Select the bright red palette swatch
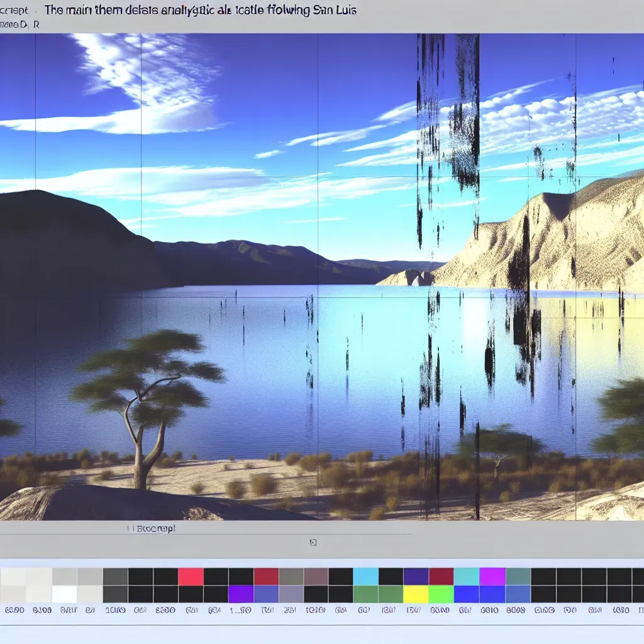The width and height of the screenshot is (644, 644). click(x=191, y=577)
